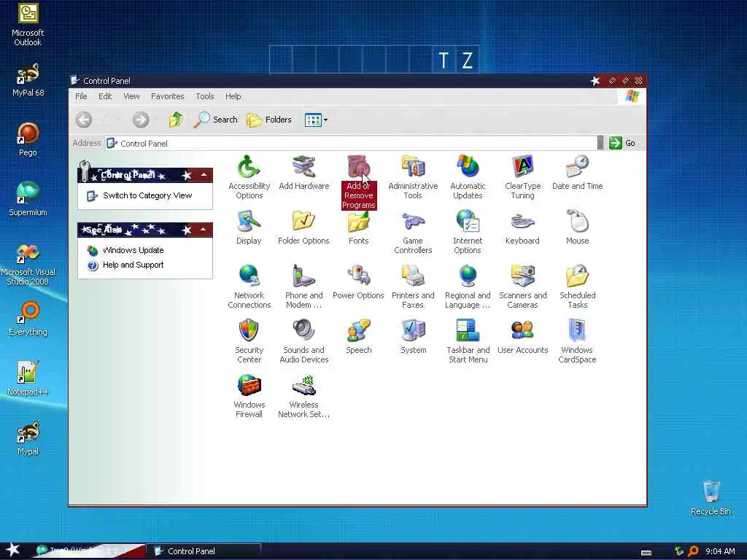Image resolution: width=747 pixels, height=560 pixels.
Task: Open the Help menu
Action: [x=233, y=96]
